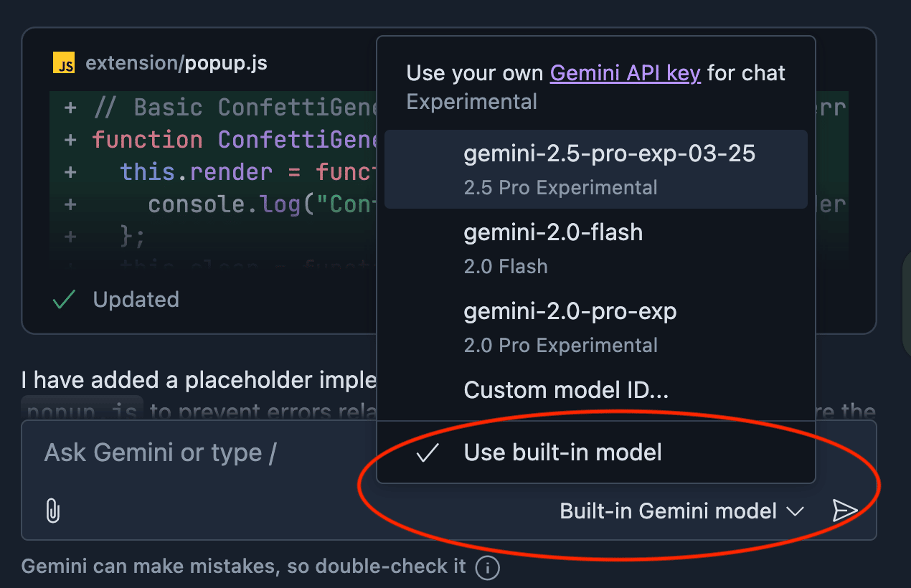
Task: Click the paperclip attach file icon
Action: [x=52, y=511]
